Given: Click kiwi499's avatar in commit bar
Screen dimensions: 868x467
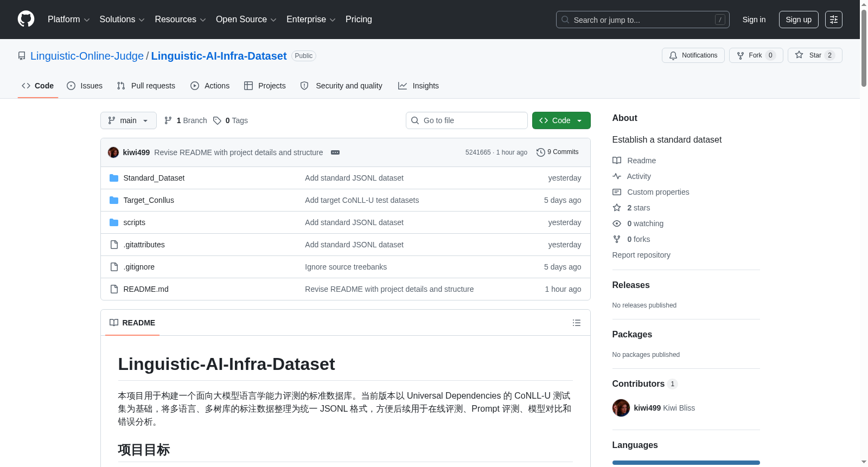Looking at the screenshot, I should click(x=113, y=152).
